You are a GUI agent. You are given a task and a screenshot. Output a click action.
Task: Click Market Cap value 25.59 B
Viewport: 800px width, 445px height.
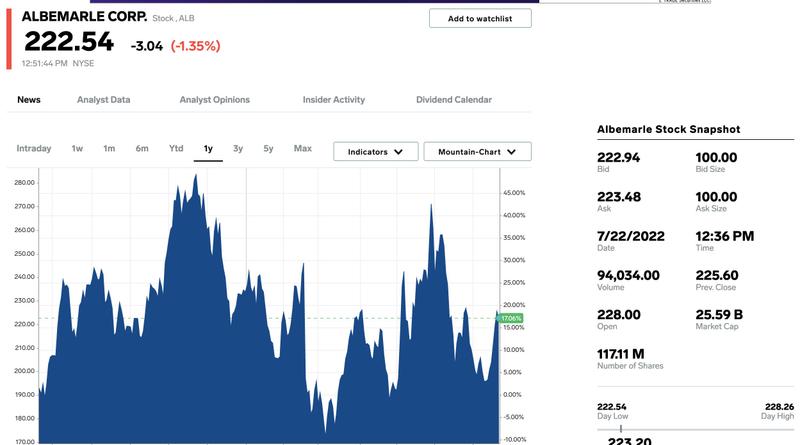tap(719, 314)
